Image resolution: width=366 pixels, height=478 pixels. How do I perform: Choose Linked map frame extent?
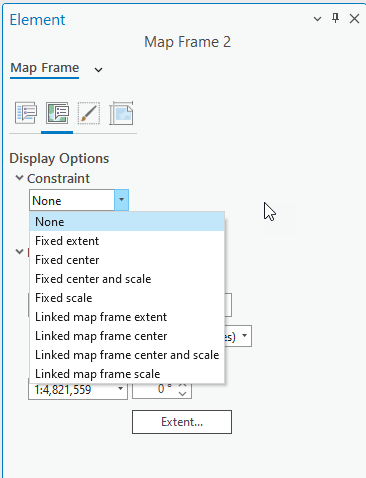127,317
